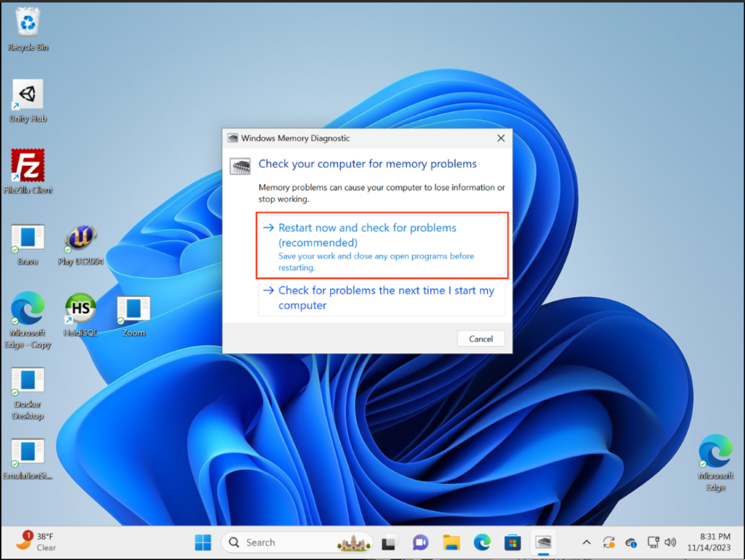The image size is (745, 560).
Task: Select the Windows Memory Diagnostic taskbar icon
Action: click(543, 541)
